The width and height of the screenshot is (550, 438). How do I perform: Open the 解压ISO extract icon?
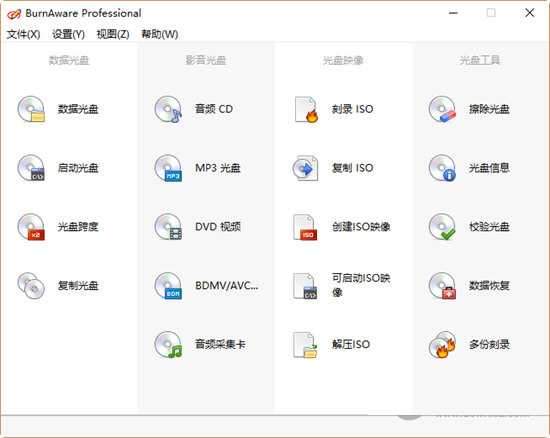(x=305, y=344)
